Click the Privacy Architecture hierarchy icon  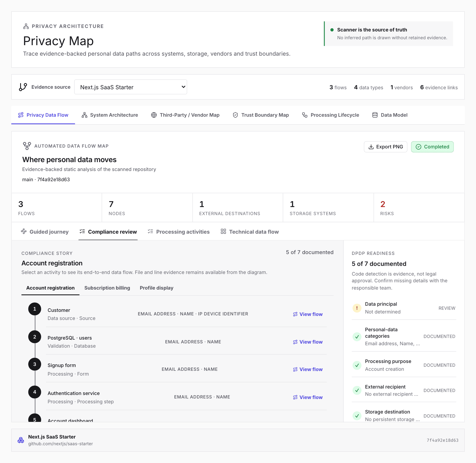point(26,26)
